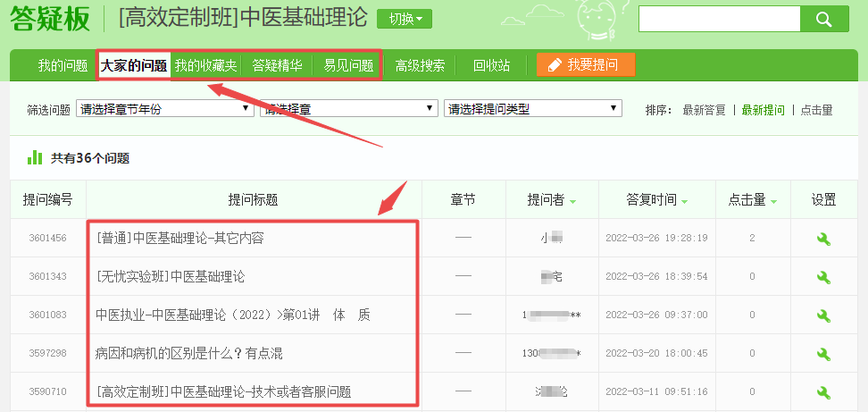This screenshot has width=868, height=412.
Task: Open the 请选择提问类型 dropdown
Action: [532, 109]
